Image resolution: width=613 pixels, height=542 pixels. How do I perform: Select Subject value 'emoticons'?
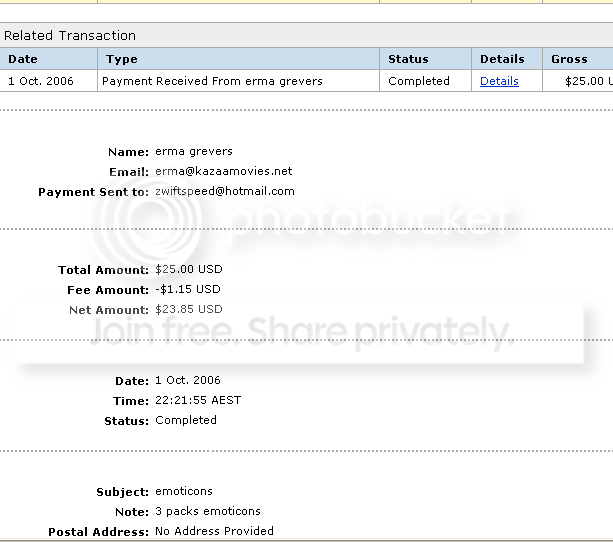coord(184,491)
